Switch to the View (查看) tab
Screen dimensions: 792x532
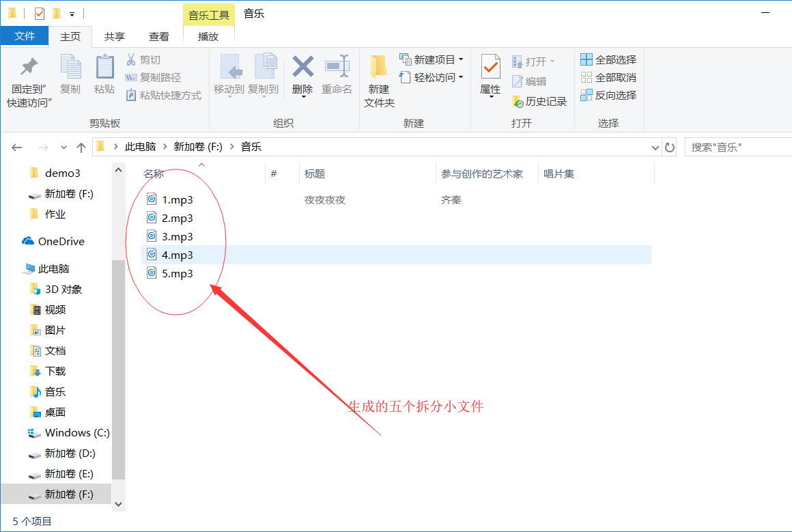click(159, 36)
